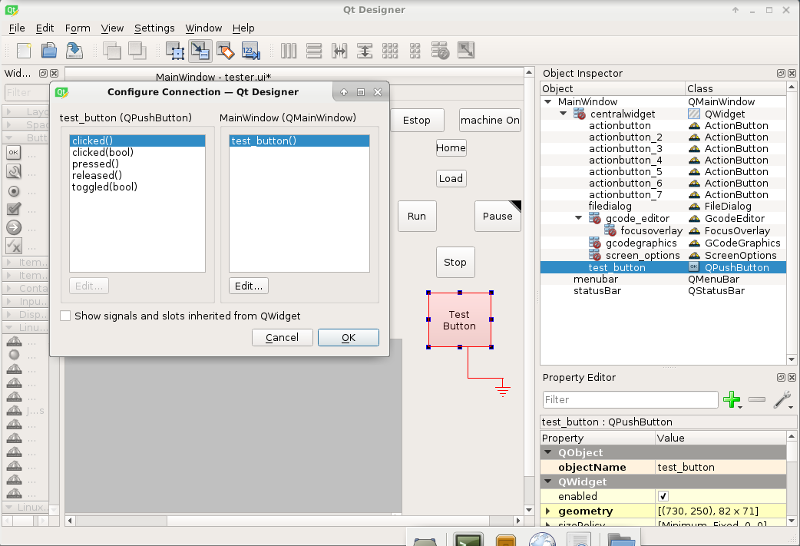Click OK in Configure Connection dialog
Screen dimensions: 800x546
[348, 338]
